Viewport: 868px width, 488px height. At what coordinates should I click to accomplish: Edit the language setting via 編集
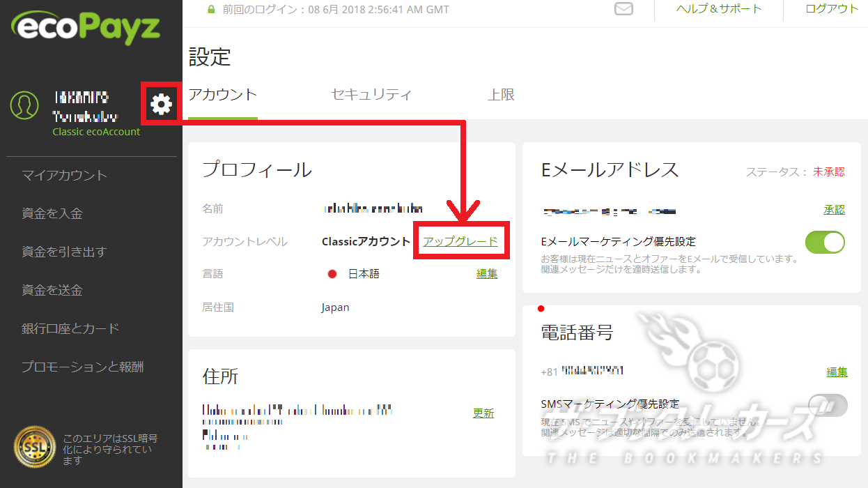click(486, 273)
